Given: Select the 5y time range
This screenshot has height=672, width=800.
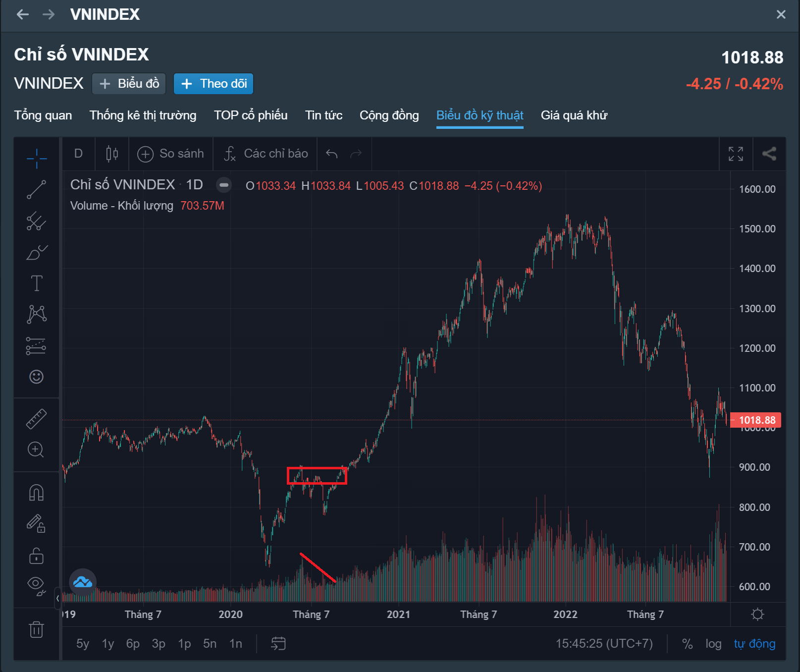Looking at the screenshot, I should coord(83,644).
